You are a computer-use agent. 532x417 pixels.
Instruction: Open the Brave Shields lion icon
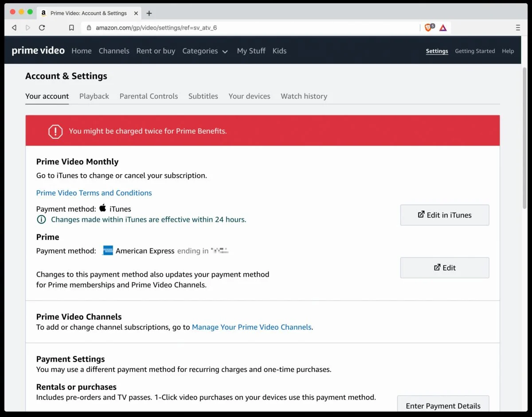428,27
